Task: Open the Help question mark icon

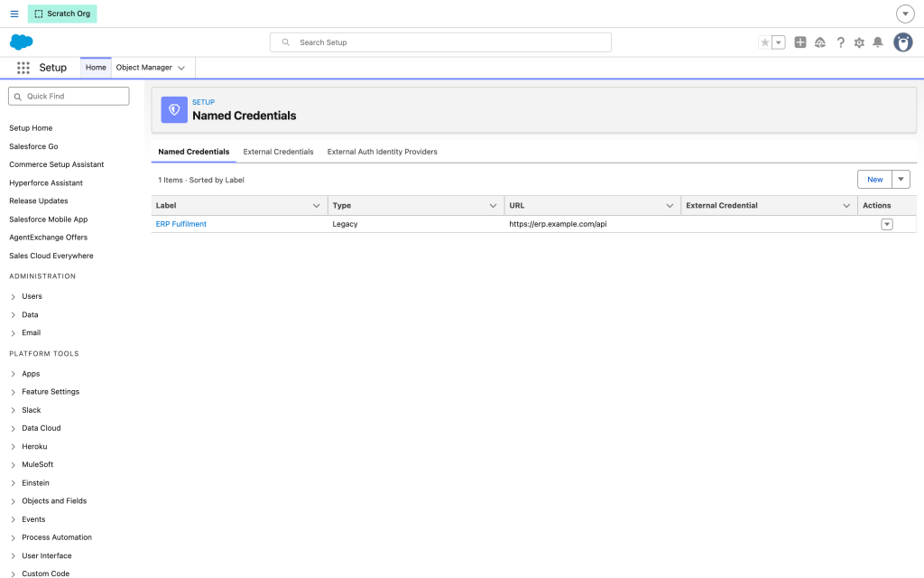Action: (x=840, y=42)
